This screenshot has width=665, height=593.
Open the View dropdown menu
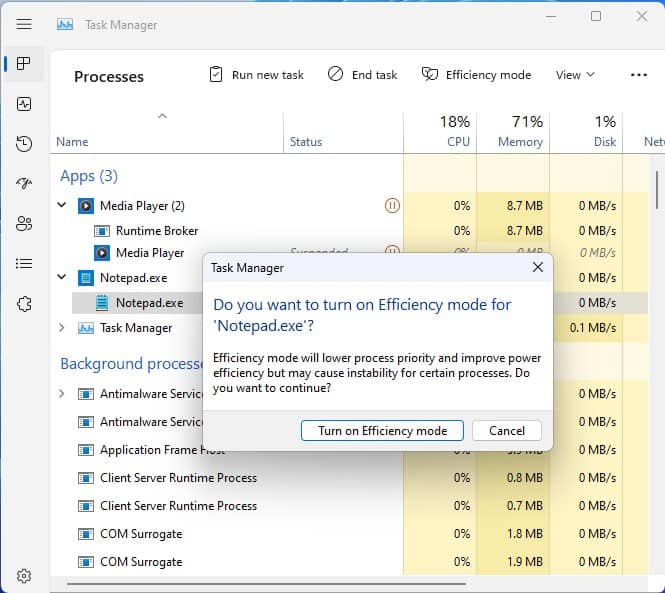point(576,75)
